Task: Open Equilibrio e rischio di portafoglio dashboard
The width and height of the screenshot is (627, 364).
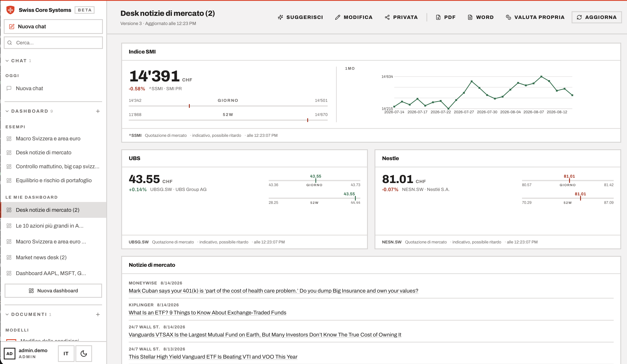Action: point(53,180)
